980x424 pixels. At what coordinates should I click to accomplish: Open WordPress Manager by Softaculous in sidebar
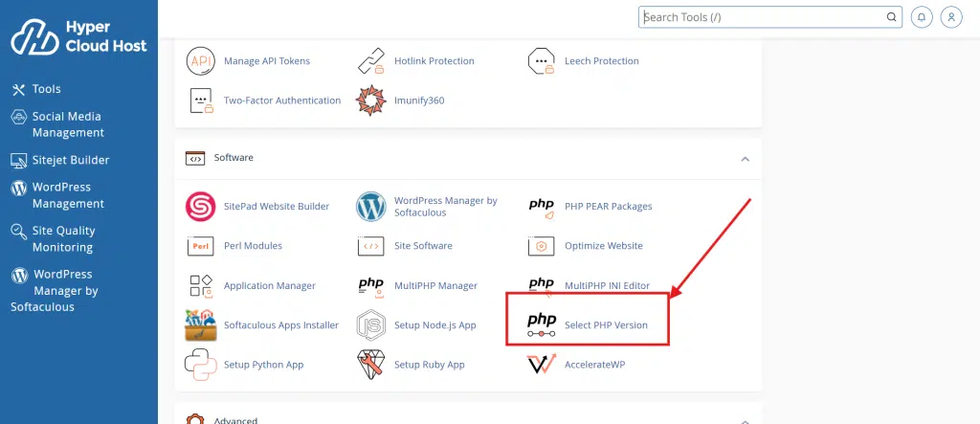point(55,290)
